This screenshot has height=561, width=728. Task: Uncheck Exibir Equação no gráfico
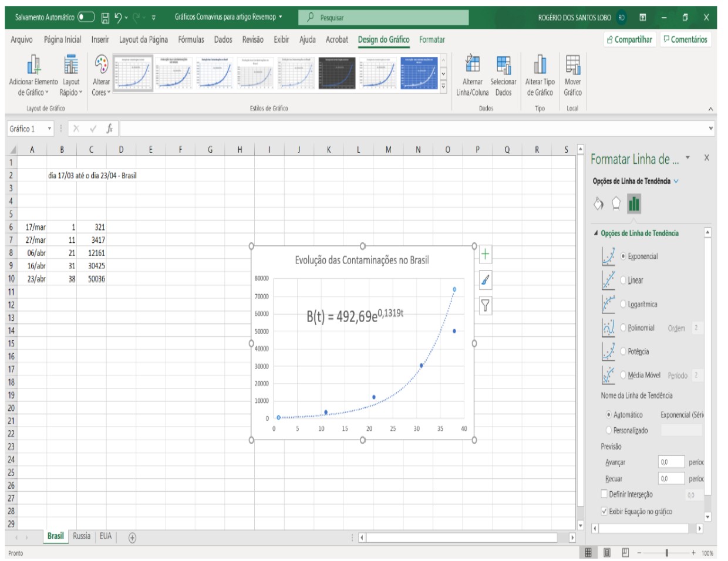point(604,511)
